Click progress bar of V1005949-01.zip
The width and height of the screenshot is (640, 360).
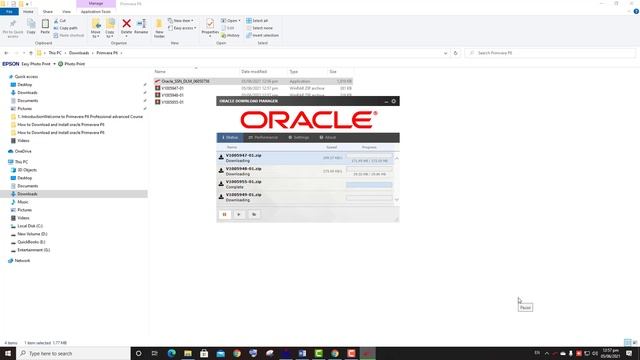coord(369,198)
